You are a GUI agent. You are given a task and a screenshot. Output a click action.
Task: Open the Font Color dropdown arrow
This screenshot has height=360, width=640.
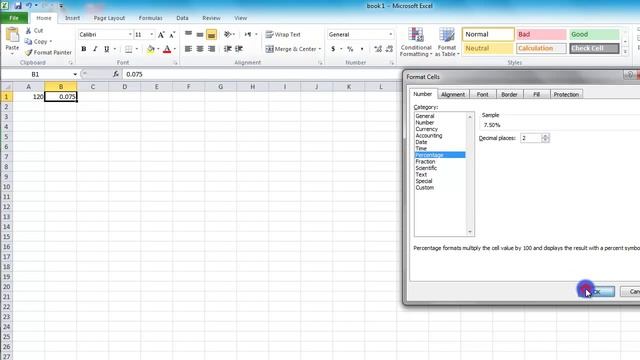click(x=175, y=49)
